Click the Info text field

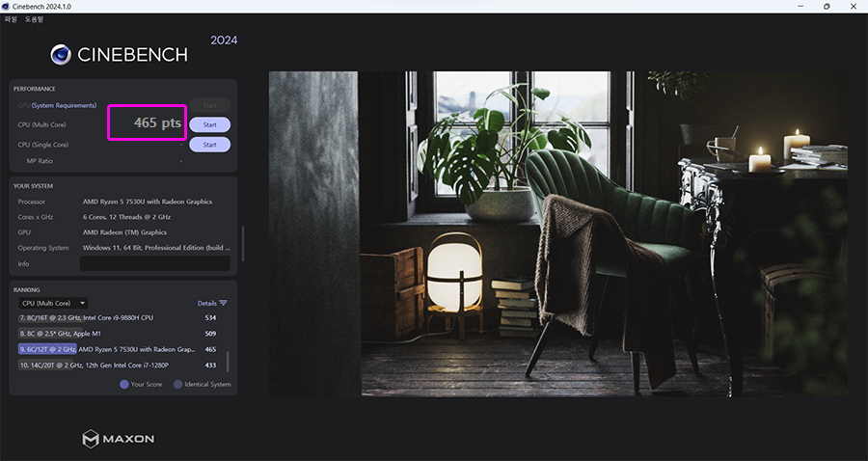click(x=155, y=263)
